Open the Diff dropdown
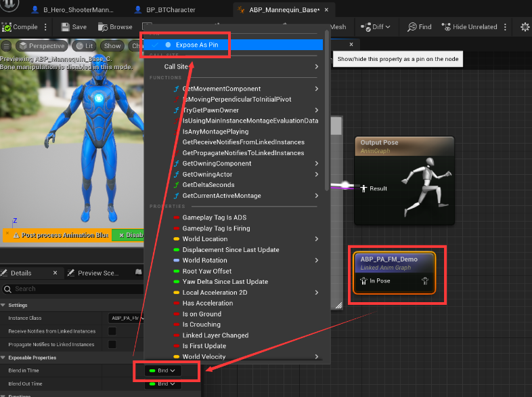This screenshot has width=532, height=397. 376,27
